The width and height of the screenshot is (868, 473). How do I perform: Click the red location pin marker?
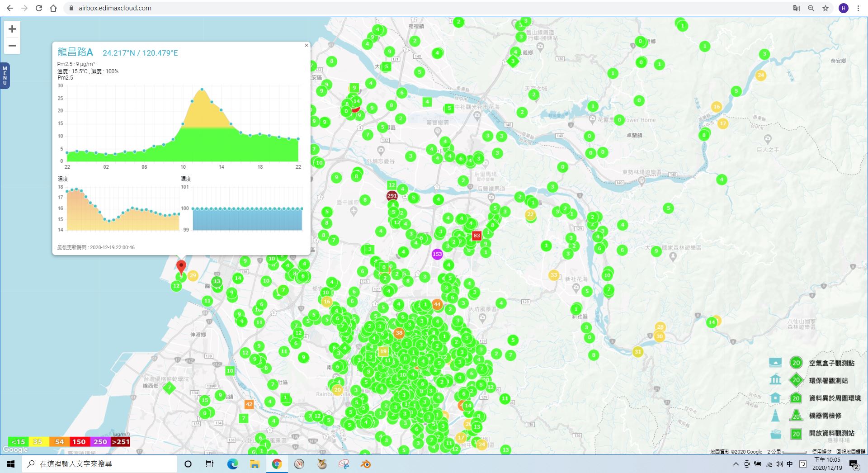[181, 268]
